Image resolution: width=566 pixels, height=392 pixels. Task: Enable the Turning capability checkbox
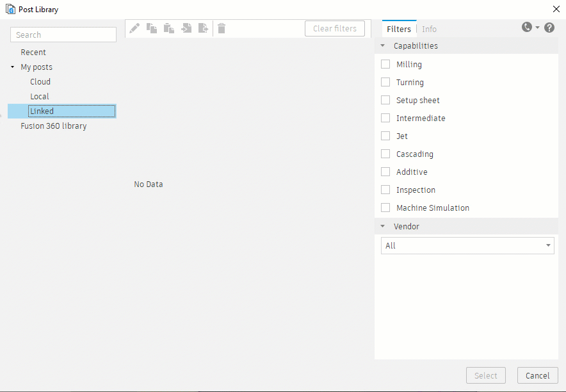[385, 82]
